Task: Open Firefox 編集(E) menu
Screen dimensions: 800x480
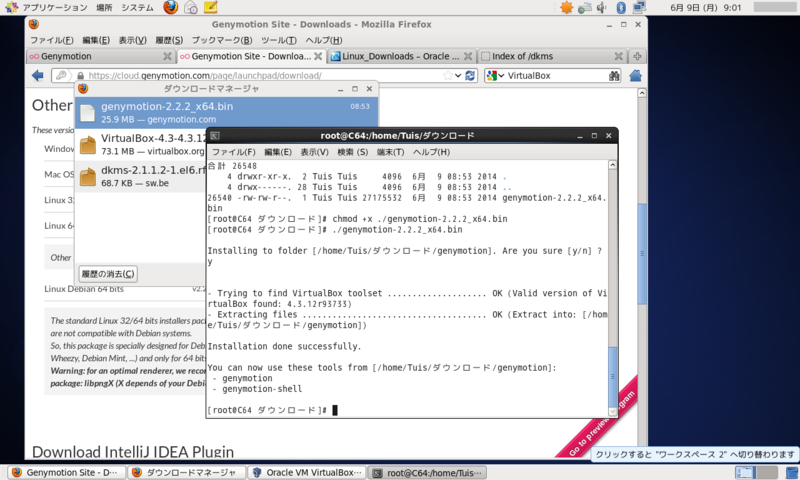Action: pos(96,40)
